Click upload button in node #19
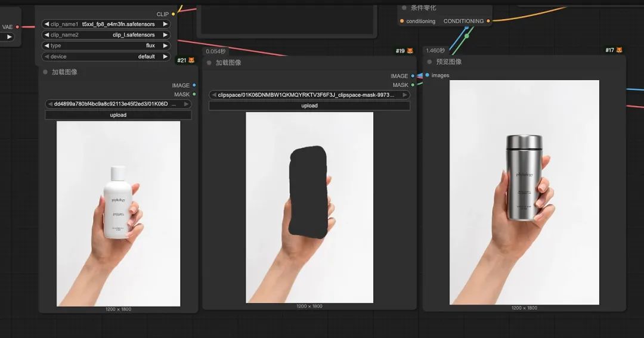The width and height of the screenshot is (644, 338). point(309,106)
